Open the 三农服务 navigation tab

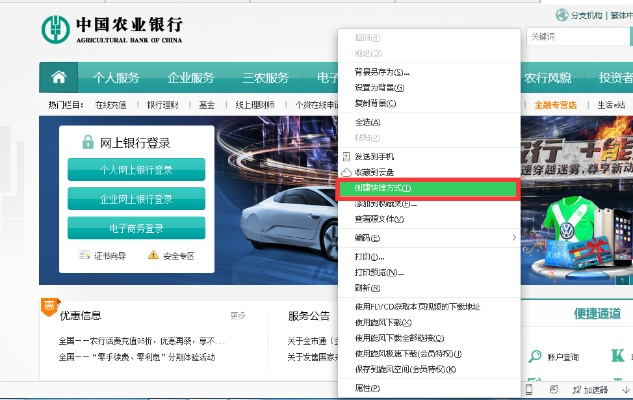[266, 77]
